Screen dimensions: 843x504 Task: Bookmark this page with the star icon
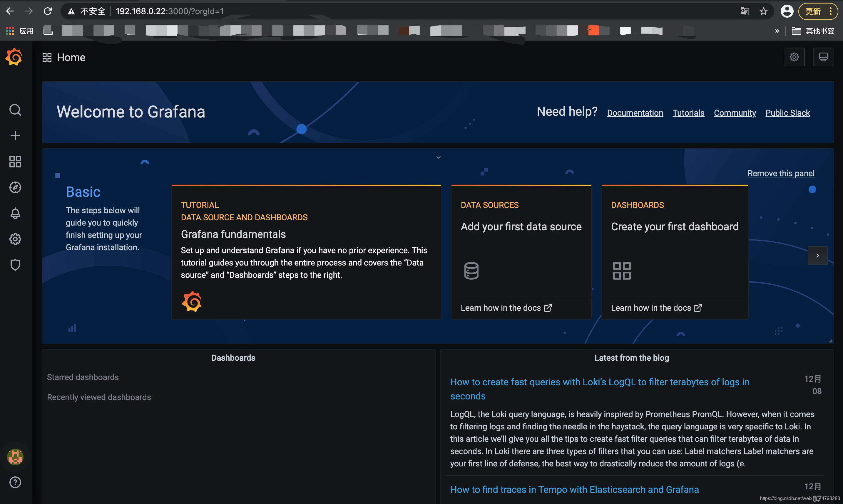click(x=763, y=11)
